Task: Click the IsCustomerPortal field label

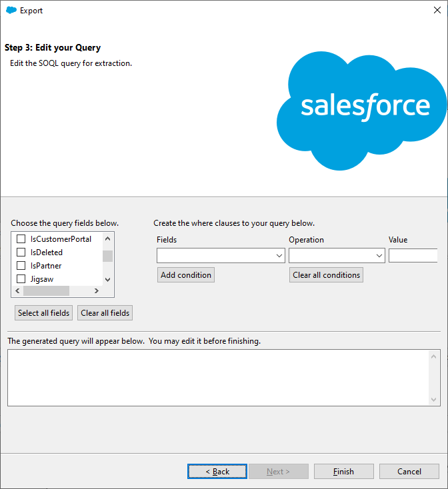Action: pos(61,239)
